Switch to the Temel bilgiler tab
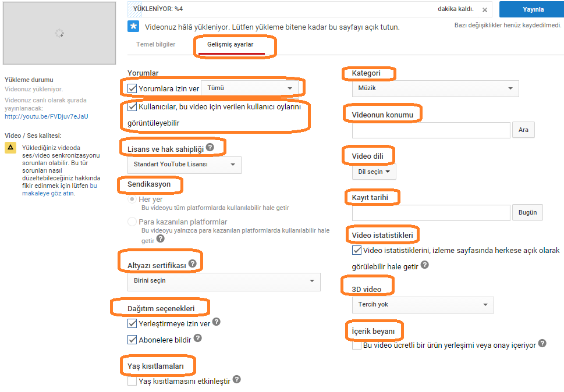Viewport: 564px width, 392px height. click(156, 44)
